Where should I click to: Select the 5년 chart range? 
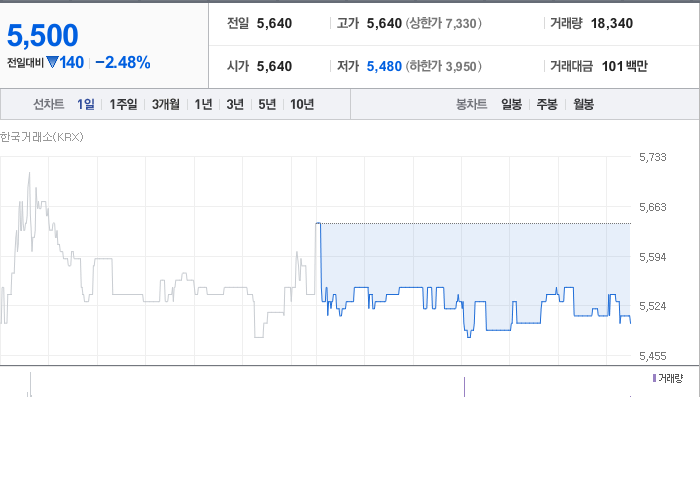coord(267,104)
